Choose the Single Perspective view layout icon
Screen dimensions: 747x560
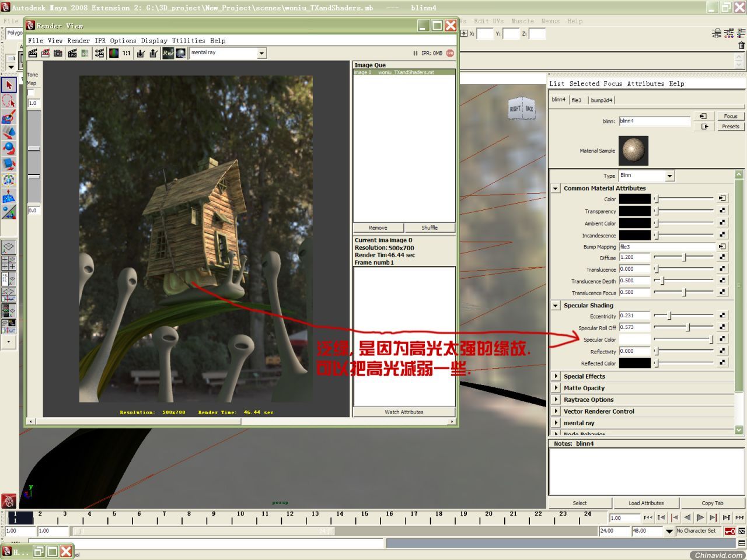9,247
